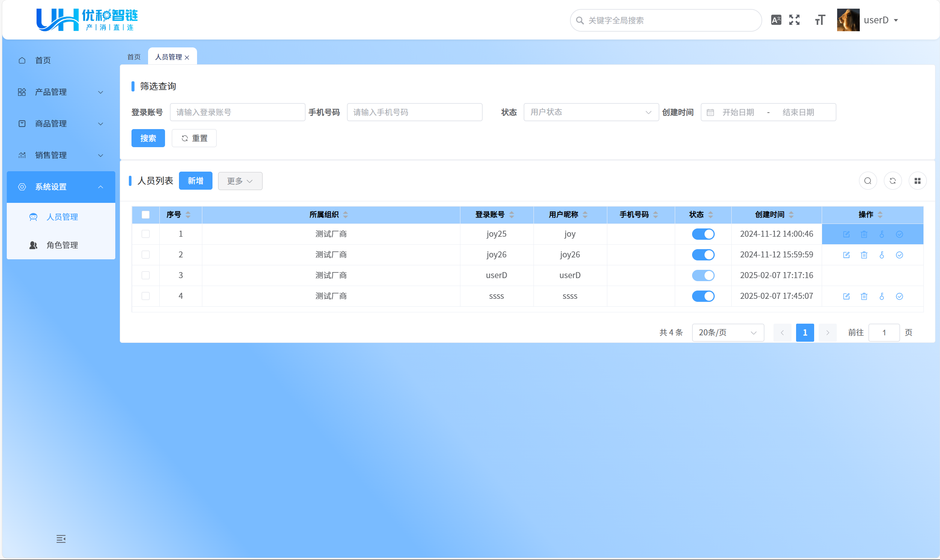Click the delete trash icon for ssss row
The image size is (940, 560).
click(x=864, y=296)
